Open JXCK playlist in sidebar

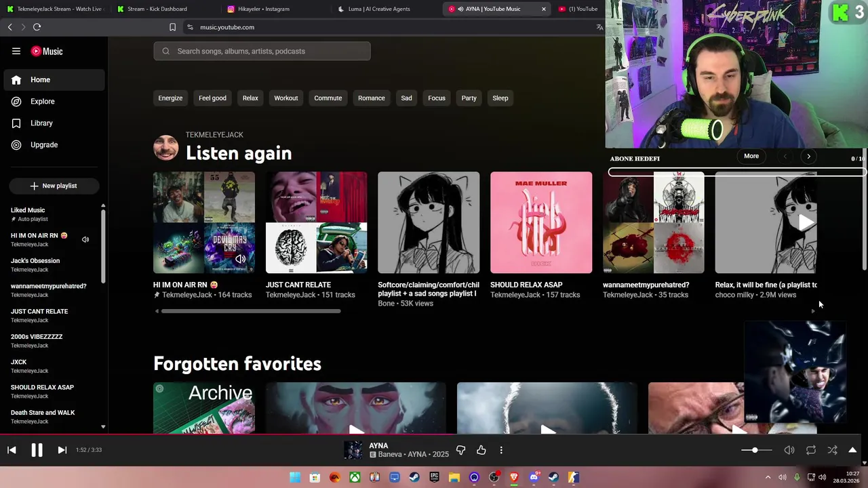point(50,366)
